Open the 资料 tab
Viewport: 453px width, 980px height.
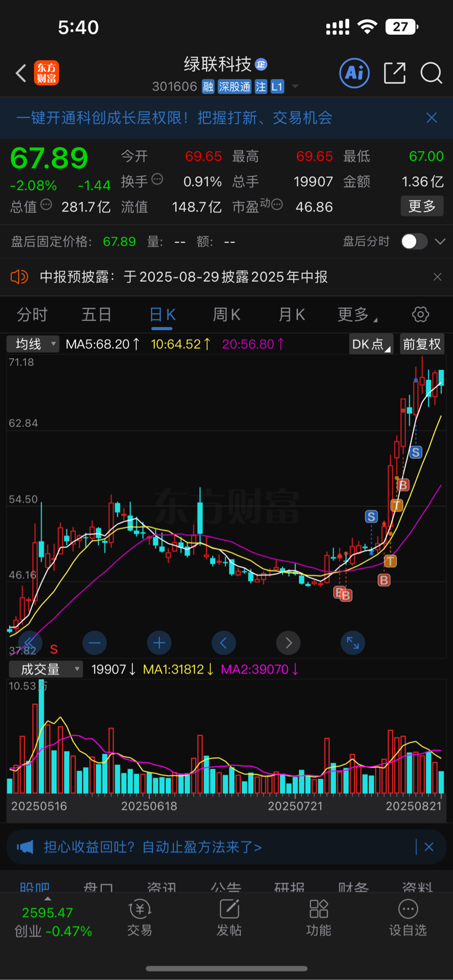point(417,886)
